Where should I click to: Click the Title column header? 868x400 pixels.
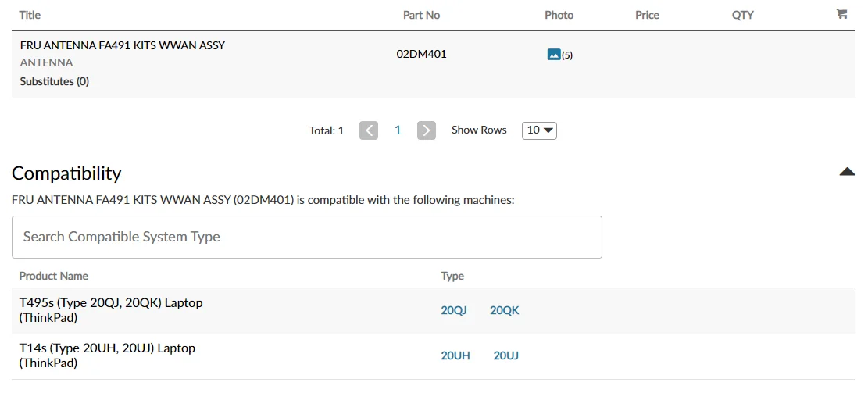click(x=30, y=15)
